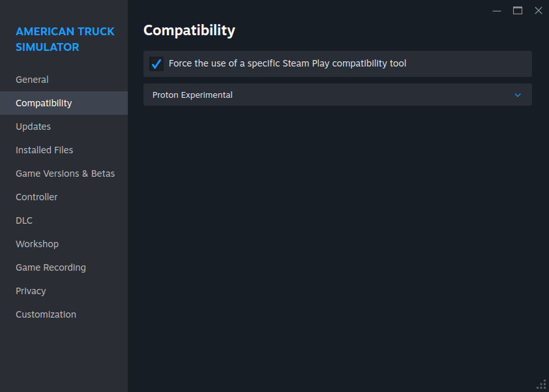Click the Force the use label text
549x392 pixels.
[x=288, y=63]
